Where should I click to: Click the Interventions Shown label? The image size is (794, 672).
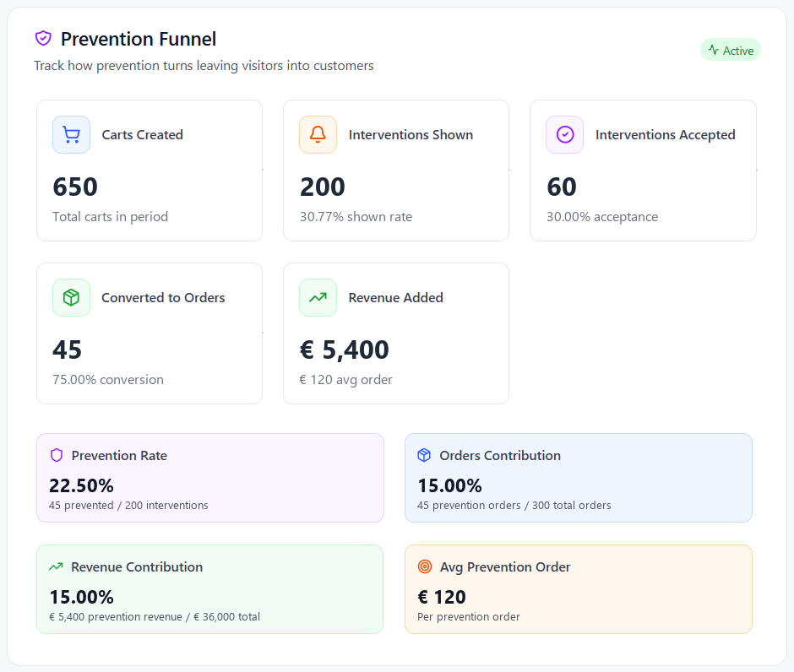click(x=411, y=134)
